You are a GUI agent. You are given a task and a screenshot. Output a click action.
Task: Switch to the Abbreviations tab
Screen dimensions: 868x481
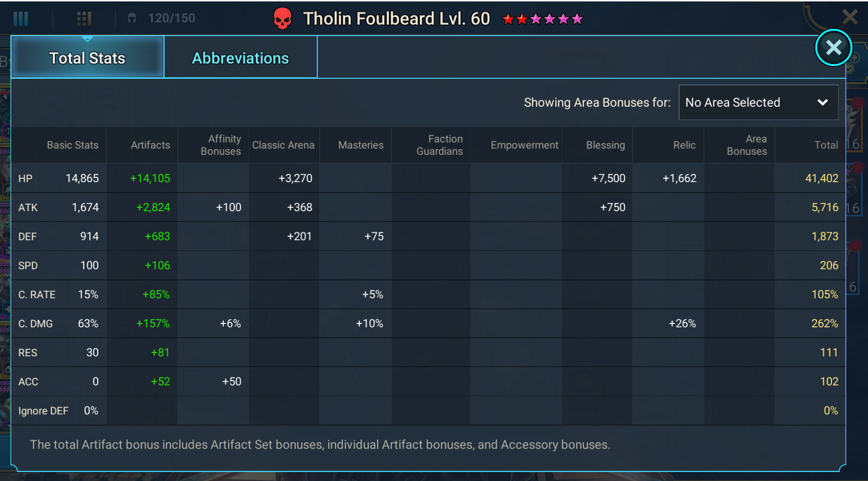tap(240, 58)
